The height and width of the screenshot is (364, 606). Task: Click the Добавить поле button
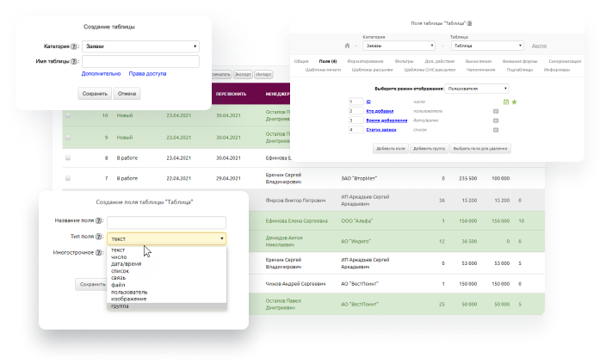(x=390, y=148)
